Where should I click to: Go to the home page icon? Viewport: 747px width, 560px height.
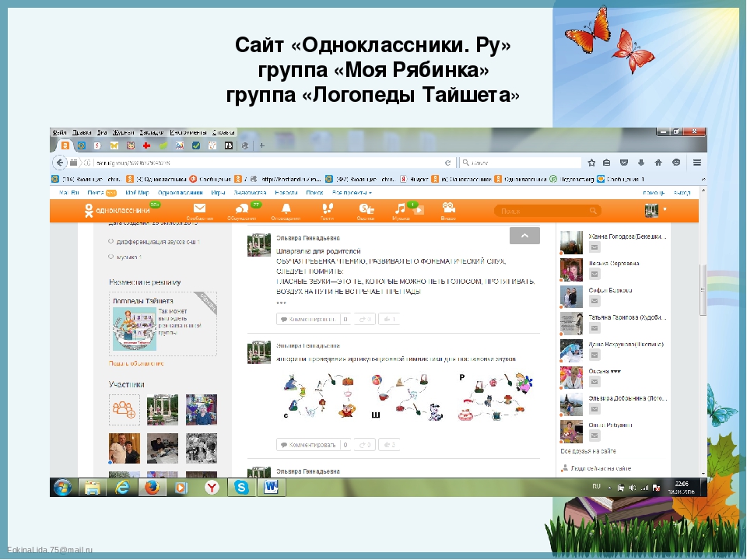[x=658, y=163]
